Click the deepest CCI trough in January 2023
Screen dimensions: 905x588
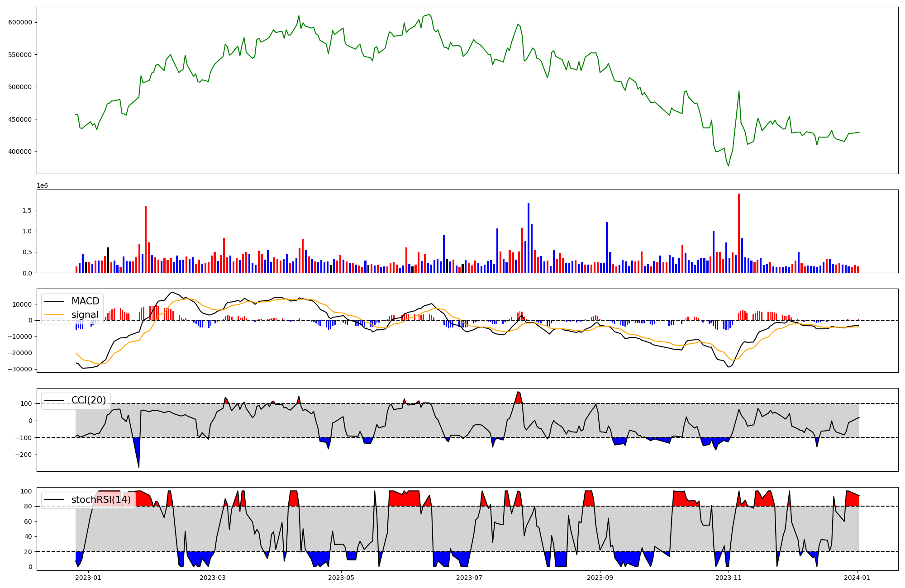(138, 466)
